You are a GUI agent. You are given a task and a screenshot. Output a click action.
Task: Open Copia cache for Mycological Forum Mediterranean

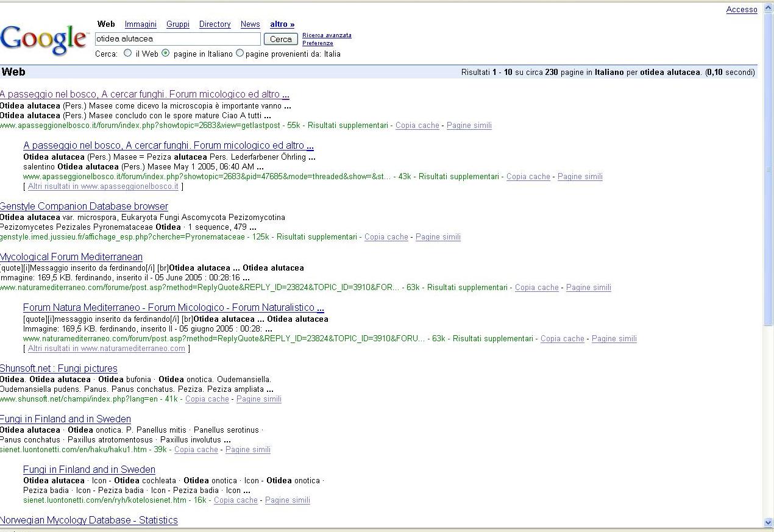[x=537, y=288]
